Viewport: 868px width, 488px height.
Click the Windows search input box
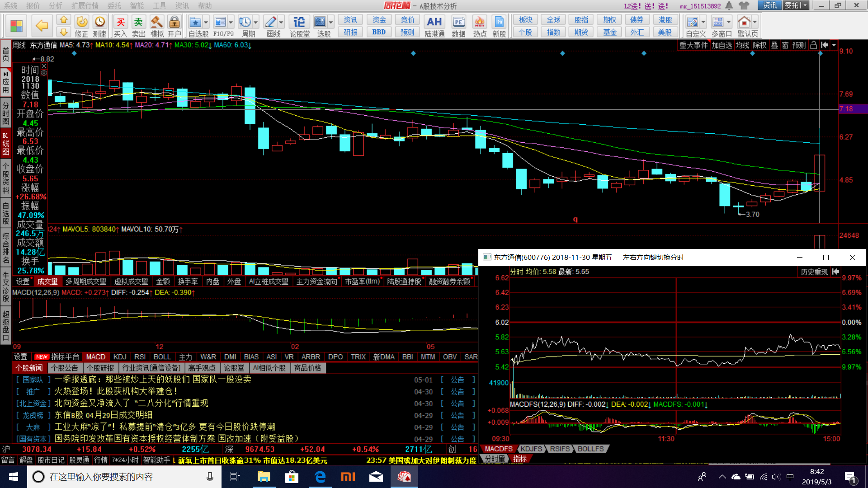(124, 477)
